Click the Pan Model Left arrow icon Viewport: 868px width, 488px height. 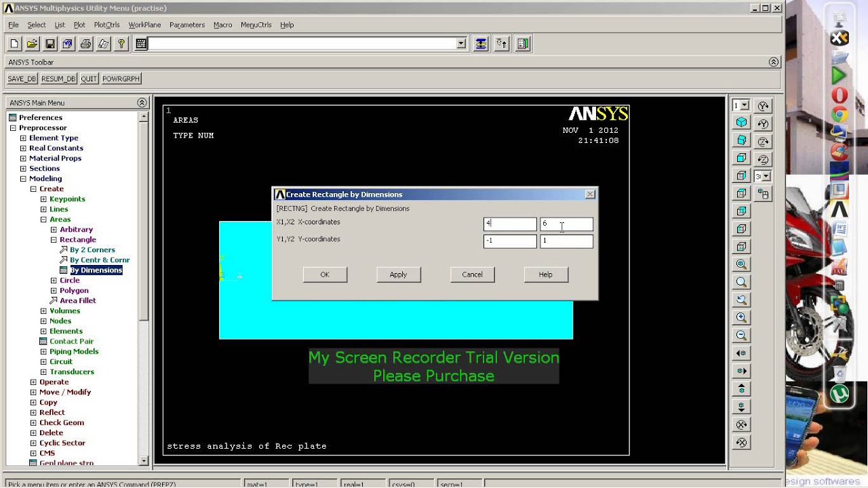[x=741, y=353]
